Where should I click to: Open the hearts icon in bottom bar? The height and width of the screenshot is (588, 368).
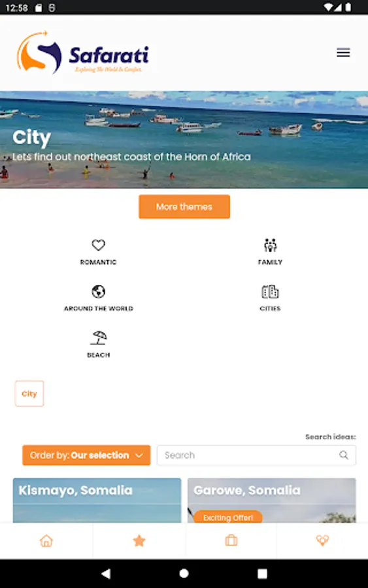[x=322, y=541]
